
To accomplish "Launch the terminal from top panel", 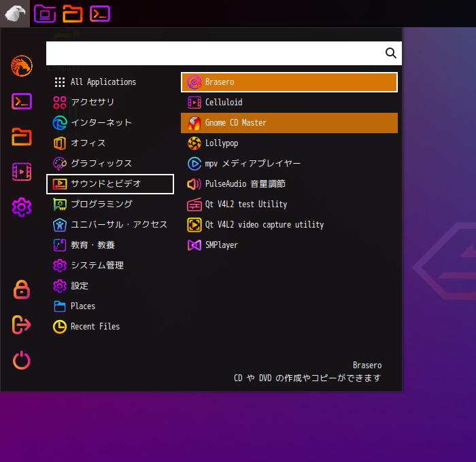I will (100, 14).
